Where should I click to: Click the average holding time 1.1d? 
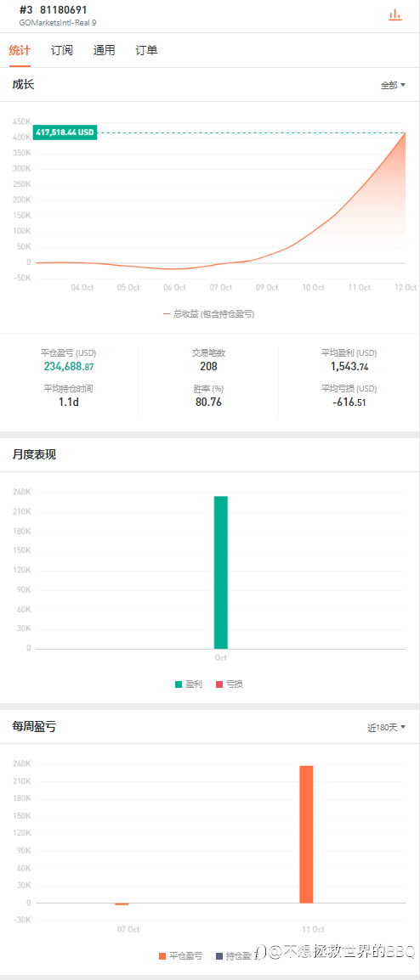(69, 402)
